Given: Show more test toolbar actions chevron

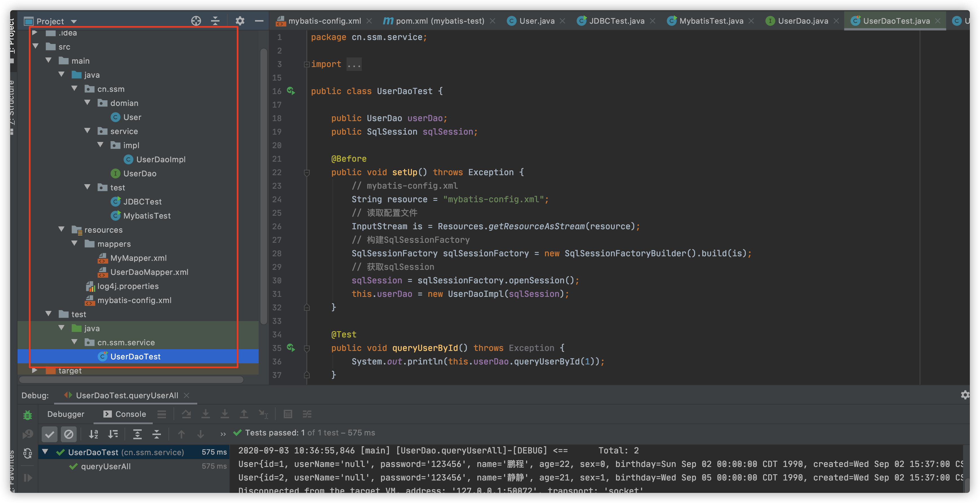Looking at the screenshot, I should (223, 434).
